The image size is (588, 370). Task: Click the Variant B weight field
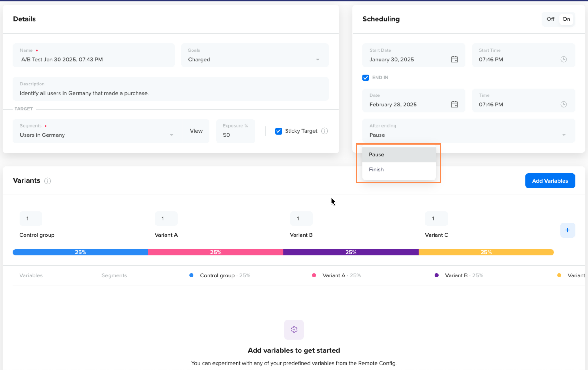pos(301,218)
